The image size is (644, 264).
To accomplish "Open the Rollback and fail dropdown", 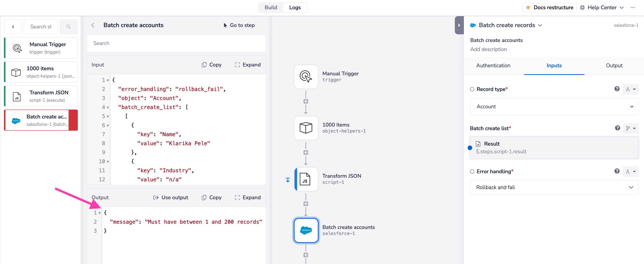I will point(554,187).
